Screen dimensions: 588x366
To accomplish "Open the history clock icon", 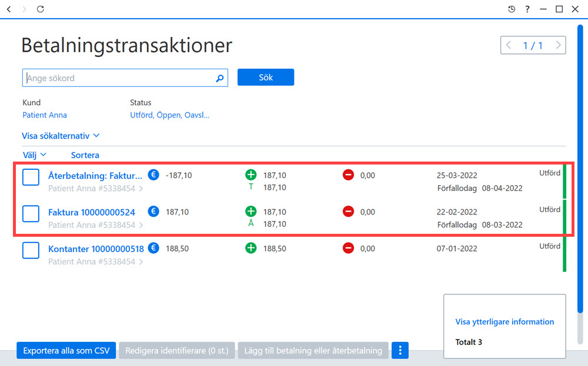I will pyautogui.click(x=512, y=9).
